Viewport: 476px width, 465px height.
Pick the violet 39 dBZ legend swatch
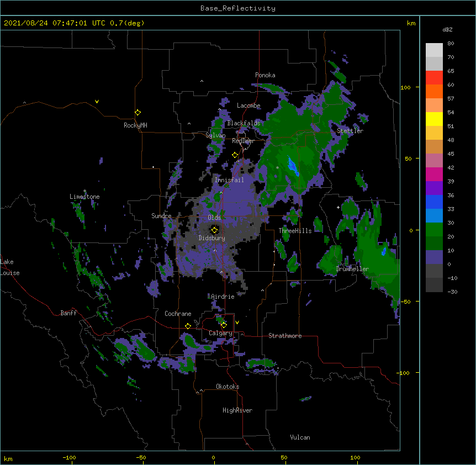coord(434,188)
